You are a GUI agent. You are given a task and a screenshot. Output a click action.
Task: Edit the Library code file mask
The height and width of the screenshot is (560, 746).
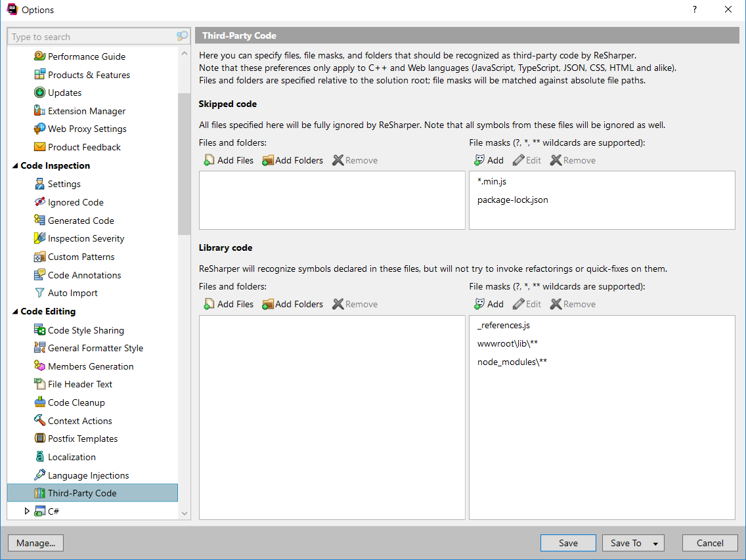click(x=527, y=304)
